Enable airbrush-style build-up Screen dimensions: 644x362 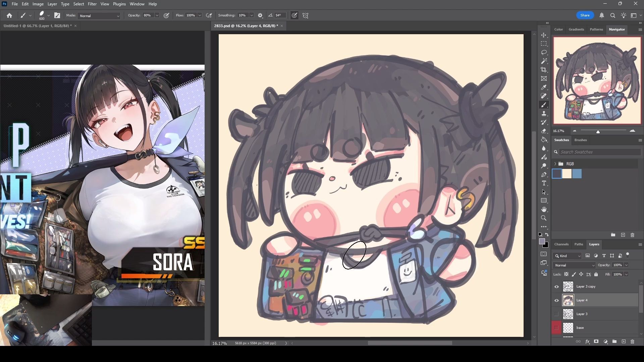pos(209,15)
